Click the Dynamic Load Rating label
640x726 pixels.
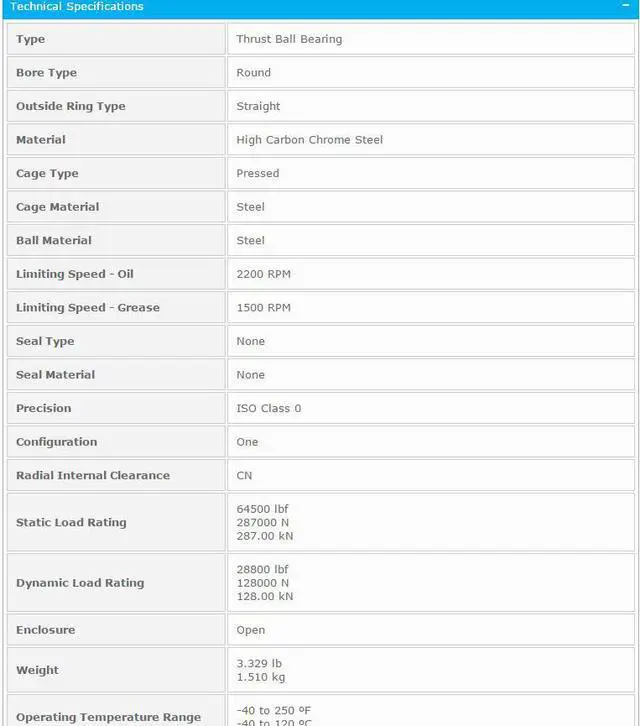pos(80,583)
